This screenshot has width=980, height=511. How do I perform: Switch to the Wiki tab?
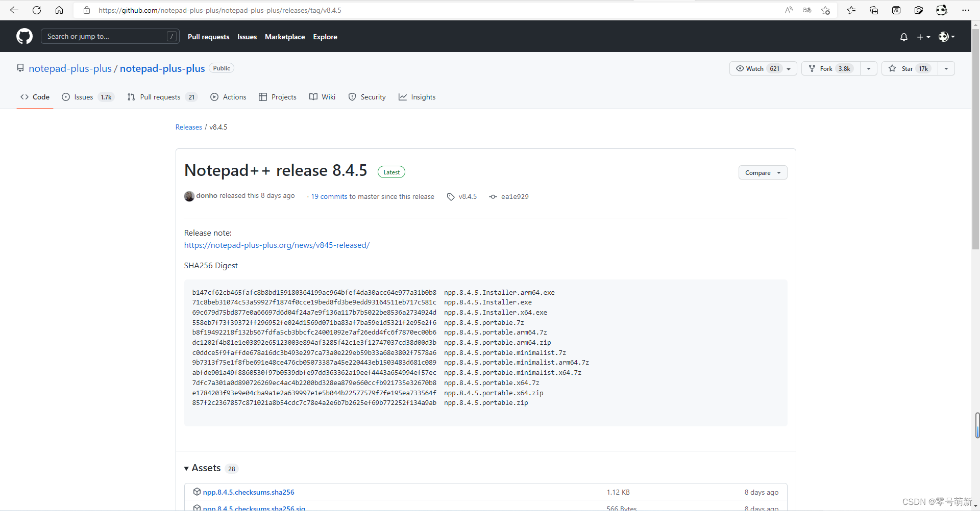[x=322, y=97]
